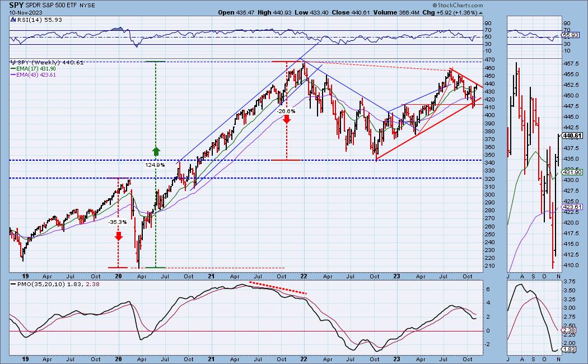588x364 pixels.
Task: Click the SPY (Weekly) 440.61 legend label
Action: [47, 62]
